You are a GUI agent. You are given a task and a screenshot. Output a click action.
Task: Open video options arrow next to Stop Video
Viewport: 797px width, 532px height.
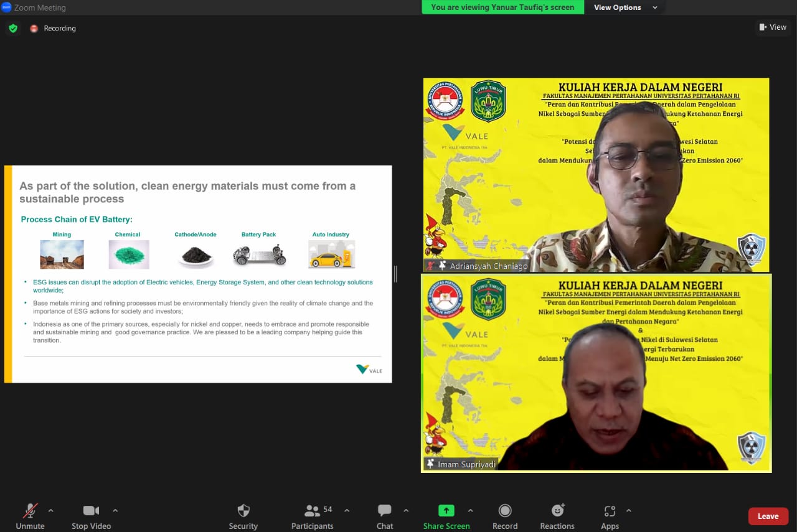point(115,511)
